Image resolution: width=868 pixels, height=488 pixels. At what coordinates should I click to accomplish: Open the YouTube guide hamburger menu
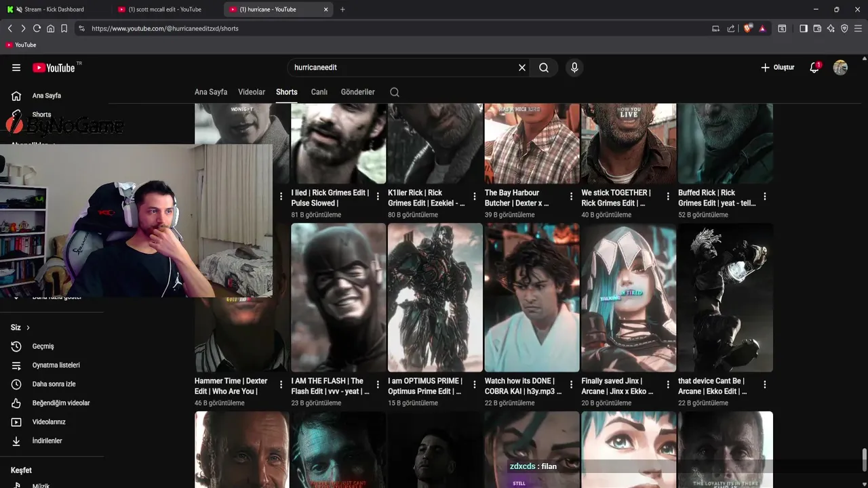(16, 68)
